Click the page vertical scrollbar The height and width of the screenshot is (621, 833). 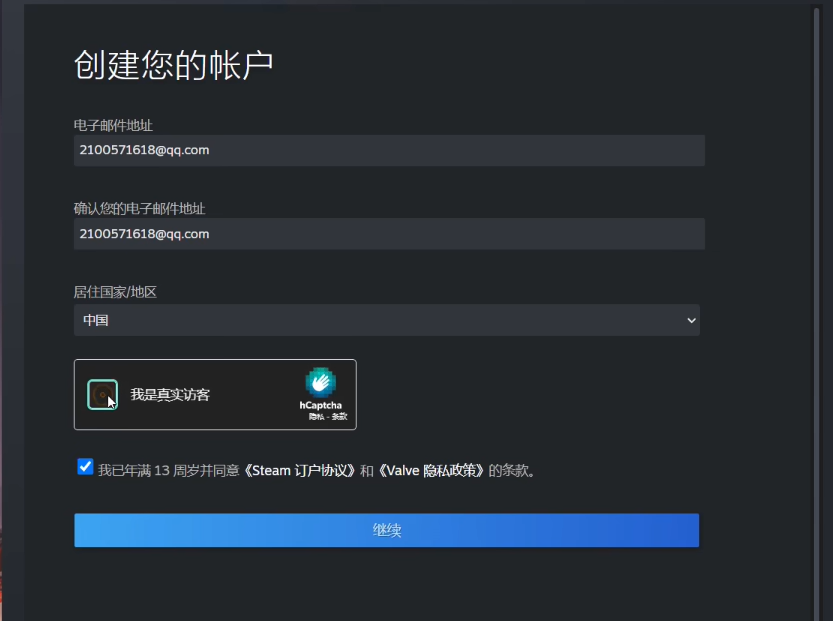(817, 313)
